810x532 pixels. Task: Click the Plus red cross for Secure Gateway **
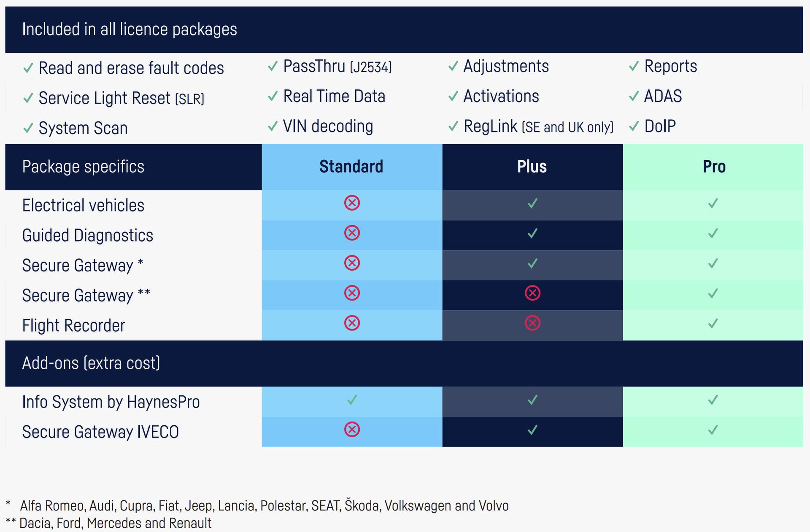532,293
